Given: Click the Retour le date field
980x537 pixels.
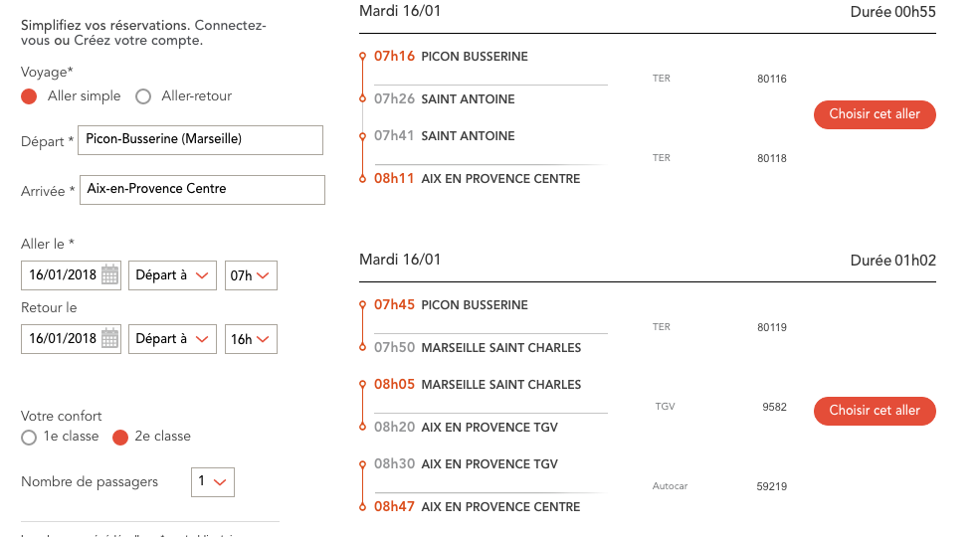Looking at the screenshot, I should pyautogui.click(x=62, y=339).
